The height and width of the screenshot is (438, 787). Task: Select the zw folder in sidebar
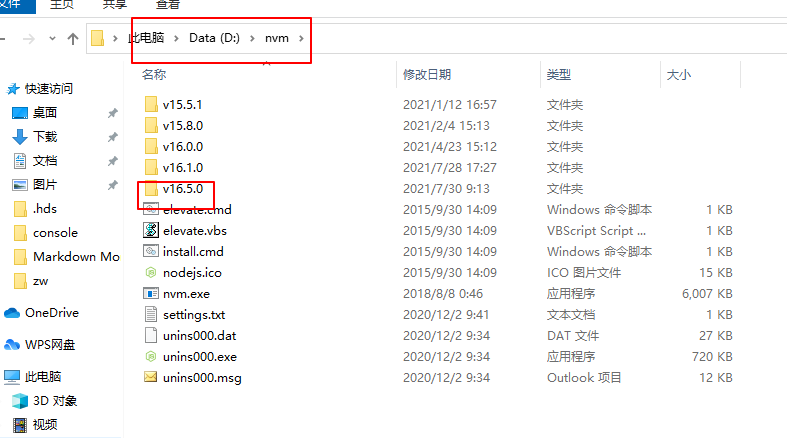pos(41,281)
